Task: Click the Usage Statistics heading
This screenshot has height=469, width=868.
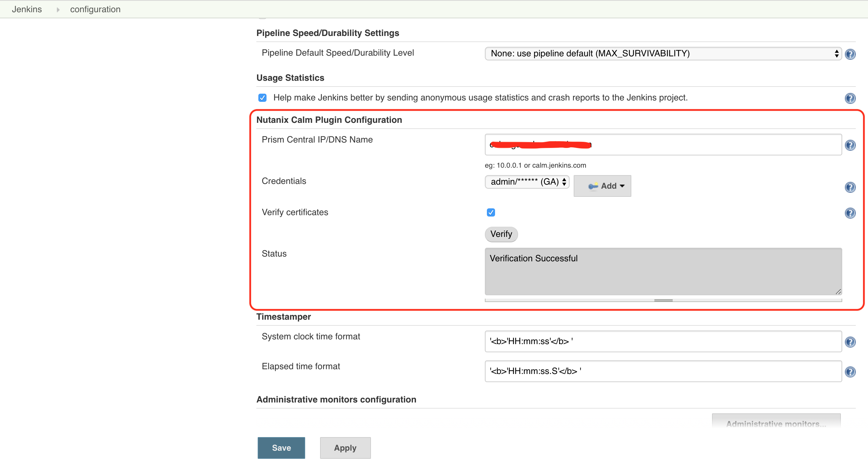Action: [290, 78]
